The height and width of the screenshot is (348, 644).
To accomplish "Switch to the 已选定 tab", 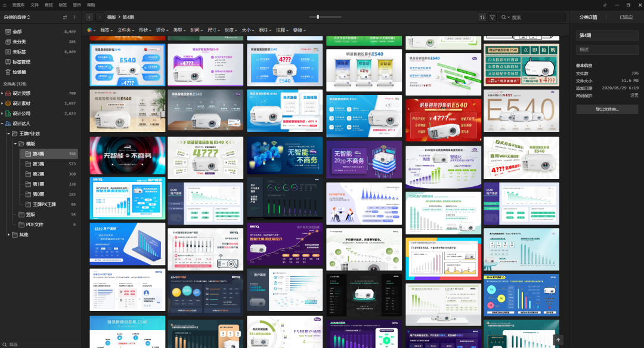I will (626, 17).
